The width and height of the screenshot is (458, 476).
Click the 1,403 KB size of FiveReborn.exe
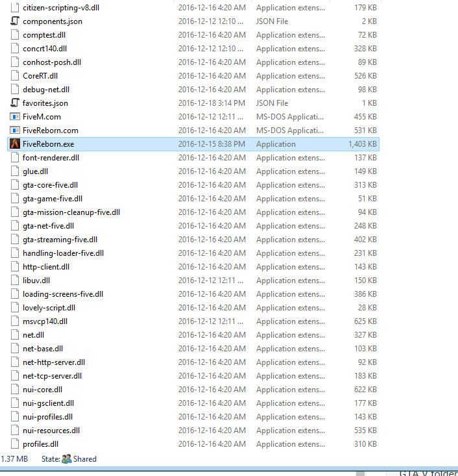(x=363, y=144)
